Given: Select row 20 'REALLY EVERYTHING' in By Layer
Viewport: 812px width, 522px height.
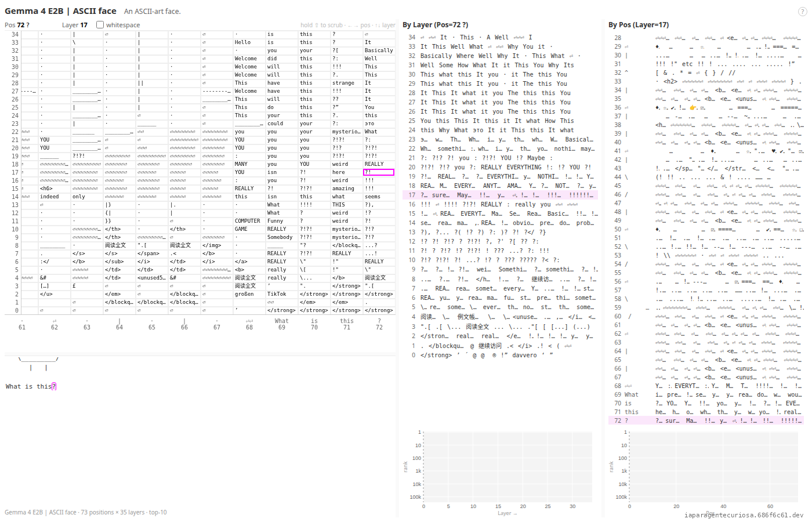Looking at the screenshot, I should (x=500, y=167).
